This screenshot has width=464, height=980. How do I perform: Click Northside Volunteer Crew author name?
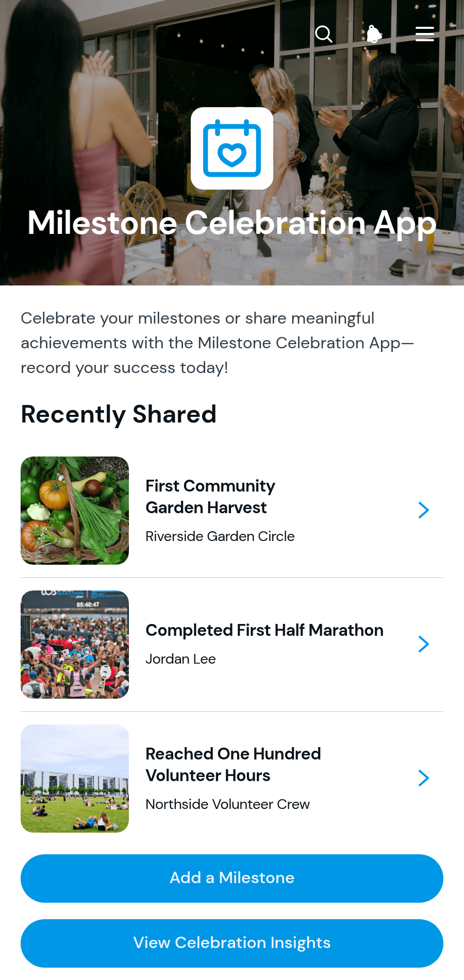click(228, 804)
